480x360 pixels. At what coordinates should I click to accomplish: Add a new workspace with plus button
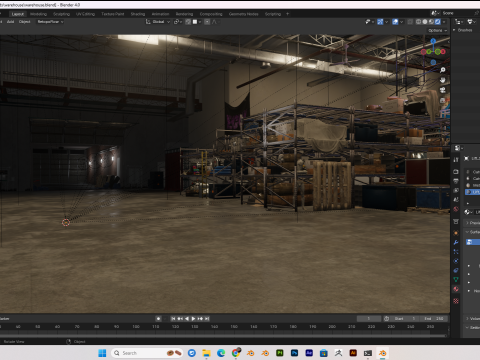tap(287, 14)
